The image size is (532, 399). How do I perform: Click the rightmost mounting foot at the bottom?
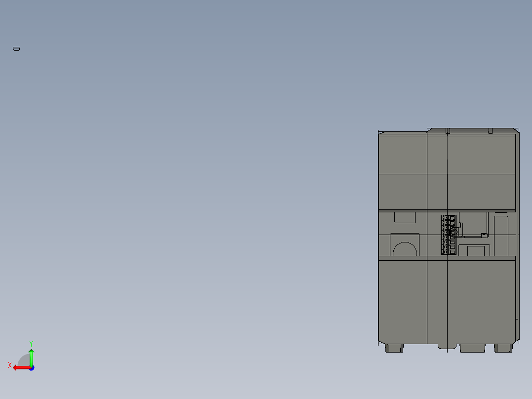pos(502,348)
